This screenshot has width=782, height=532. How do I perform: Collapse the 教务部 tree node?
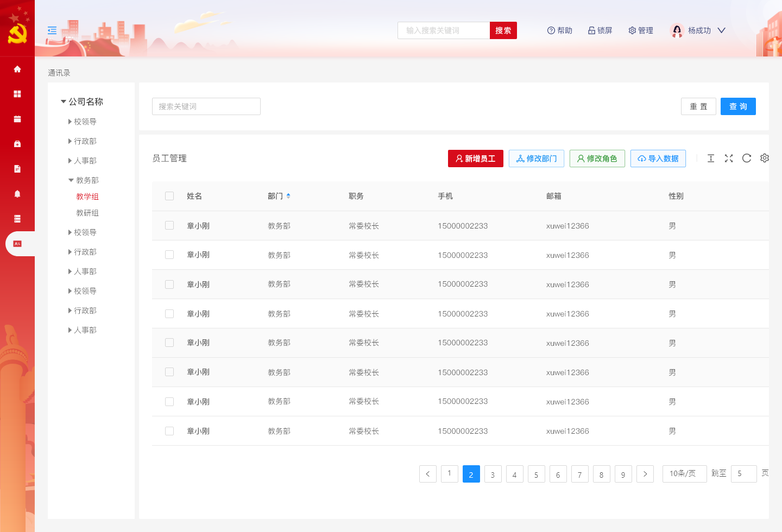click(71, 180)
